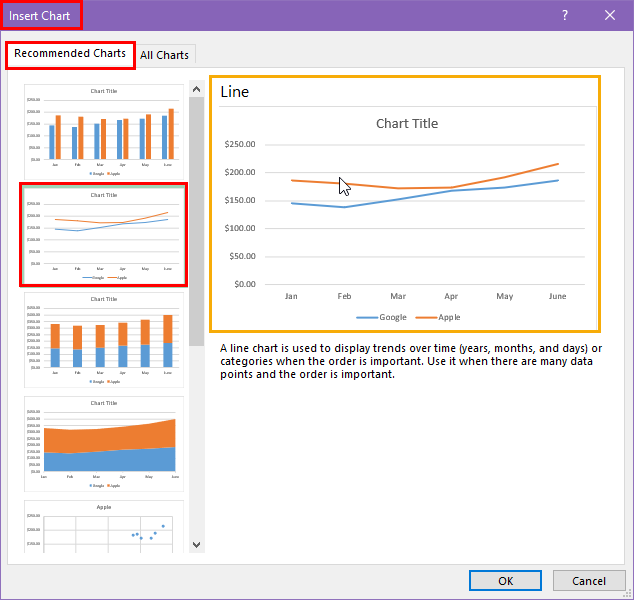Click the scroll down arrow of chart list
Image resolution: width=634 pixels, height=600 pixels.
coord(197,545)
